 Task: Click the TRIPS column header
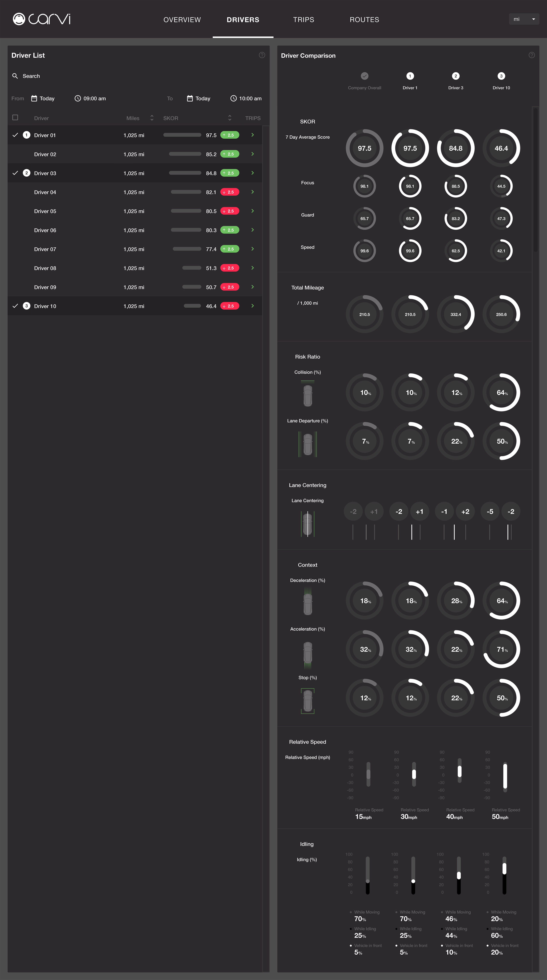tap(253, 118)
